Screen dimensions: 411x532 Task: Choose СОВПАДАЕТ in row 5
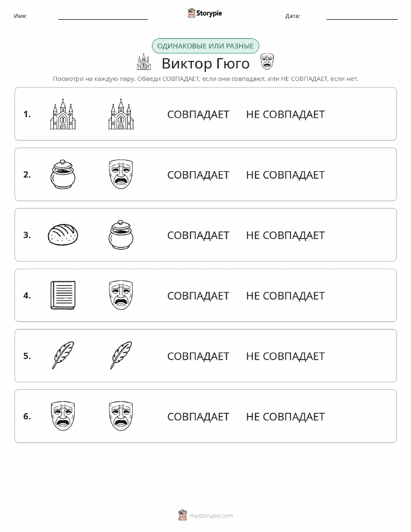click(x=198, y=356)
